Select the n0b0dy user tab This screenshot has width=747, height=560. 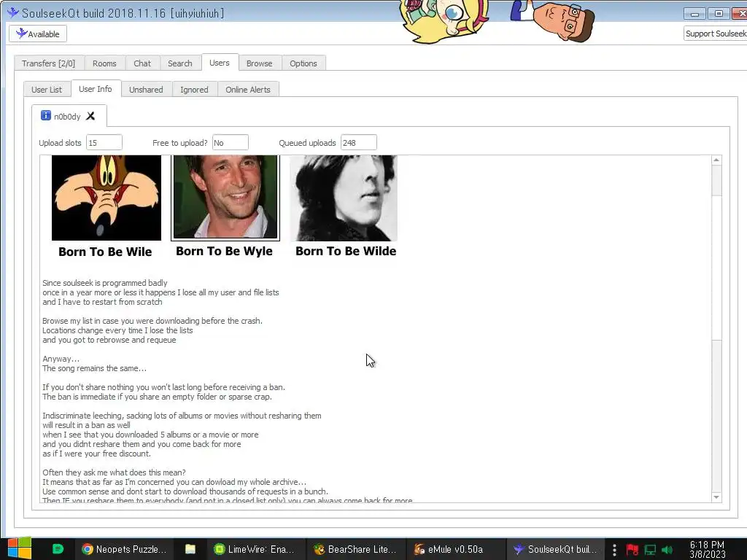69,116
